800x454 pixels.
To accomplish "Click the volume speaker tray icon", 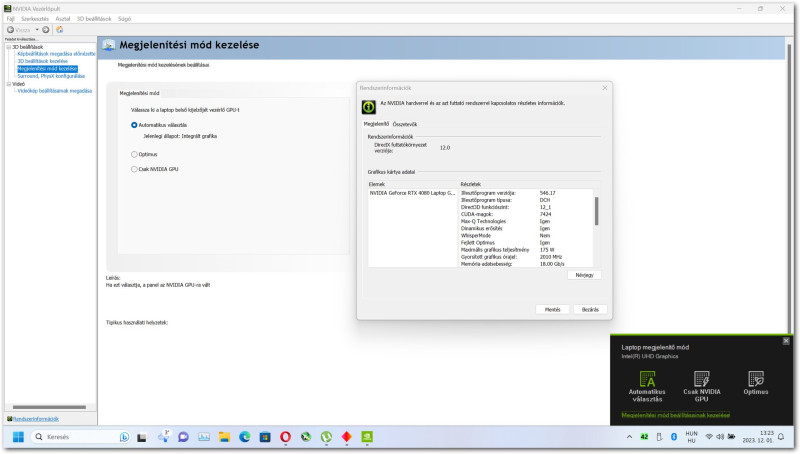I will 720,437.
